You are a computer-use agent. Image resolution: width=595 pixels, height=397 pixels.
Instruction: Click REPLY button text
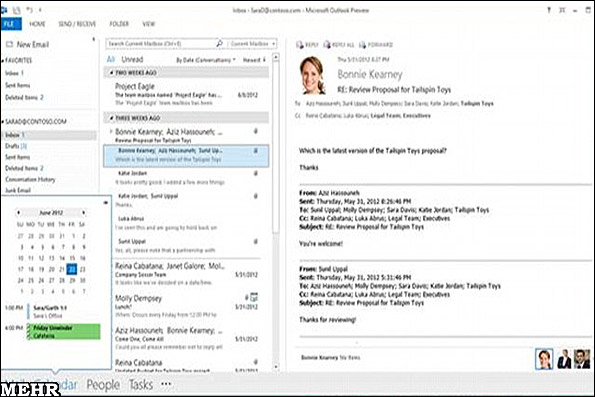point(312,45)
